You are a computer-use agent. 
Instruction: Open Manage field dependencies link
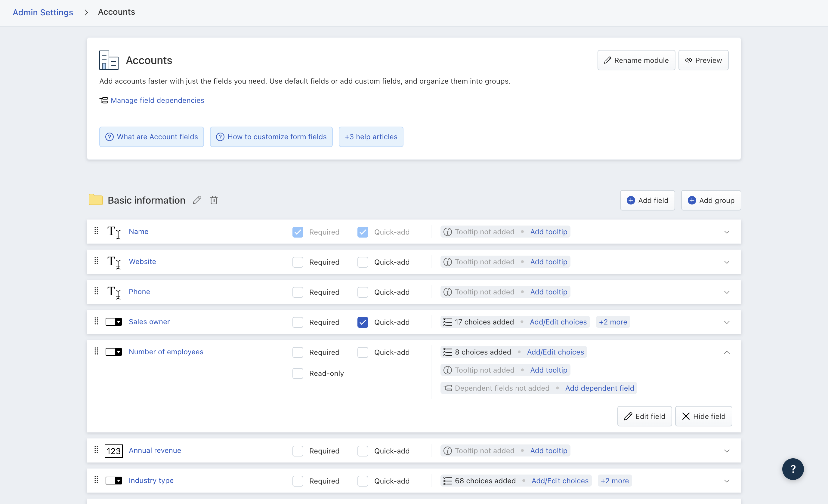pyautogui.click(x=157, y=100)
